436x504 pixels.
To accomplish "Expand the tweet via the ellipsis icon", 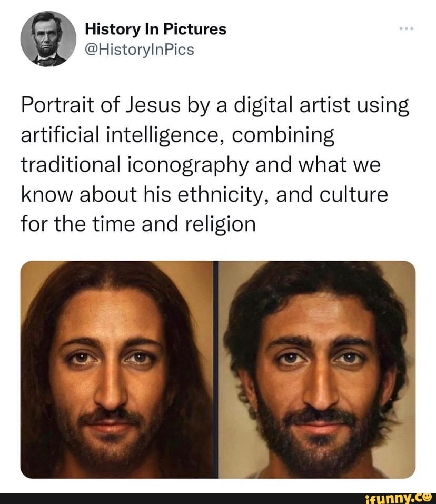I will pos(407,29).
